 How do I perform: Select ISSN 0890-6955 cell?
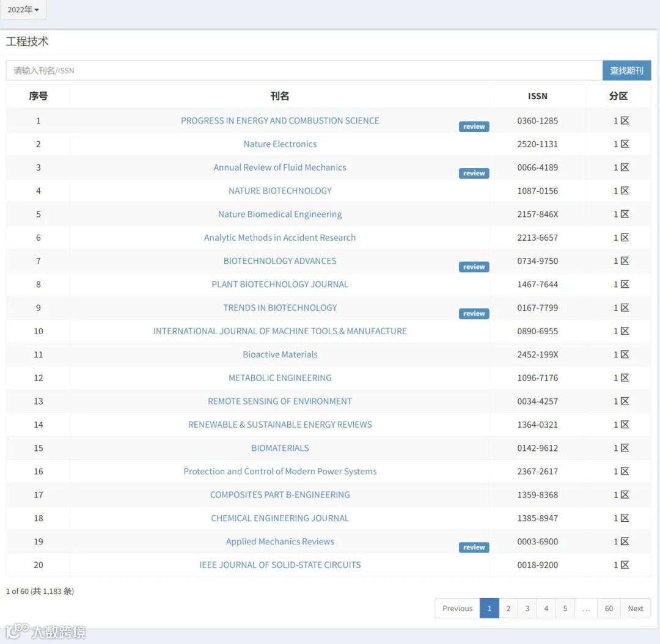tap(538, 331)
